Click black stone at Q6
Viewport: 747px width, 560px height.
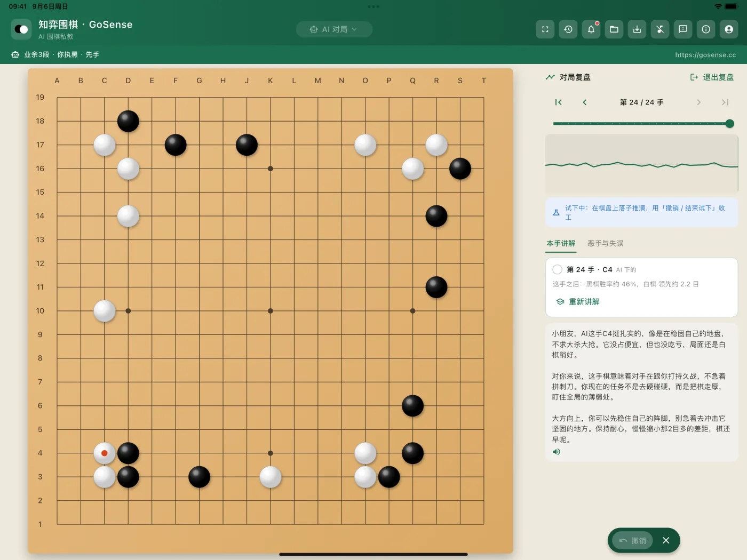point(412,406)
